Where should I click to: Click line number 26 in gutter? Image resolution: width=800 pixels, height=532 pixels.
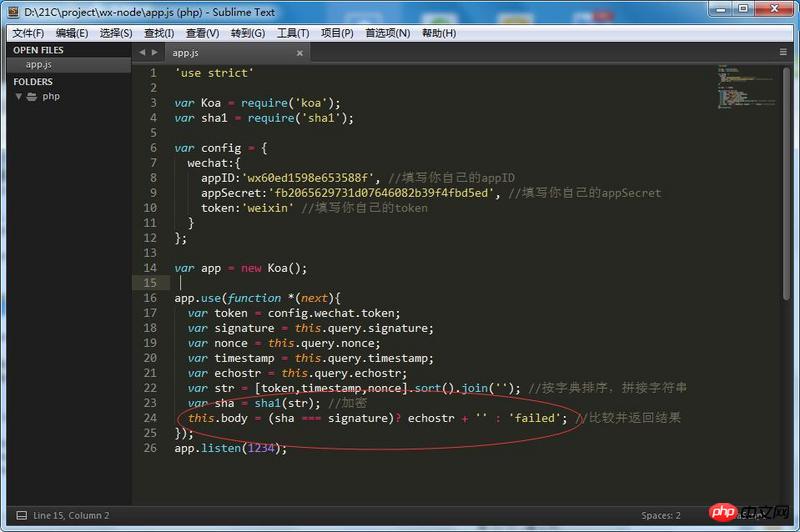coord(150,448)
